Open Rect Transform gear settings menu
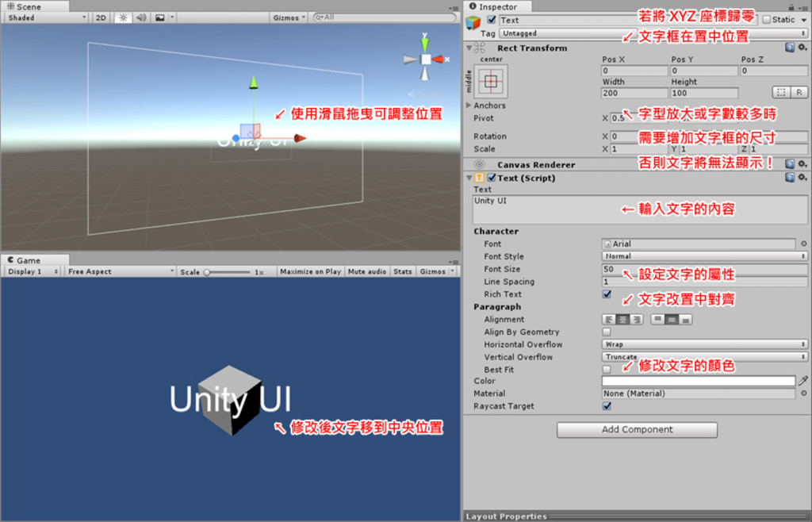The width and height of the screenshot is (812, 522). click(x=802, y=48)
